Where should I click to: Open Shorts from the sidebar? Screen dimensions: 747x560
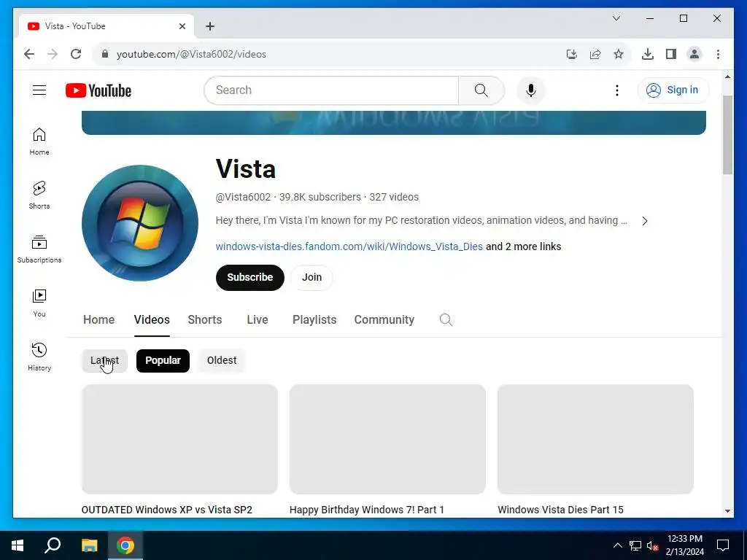coord(39,195)
